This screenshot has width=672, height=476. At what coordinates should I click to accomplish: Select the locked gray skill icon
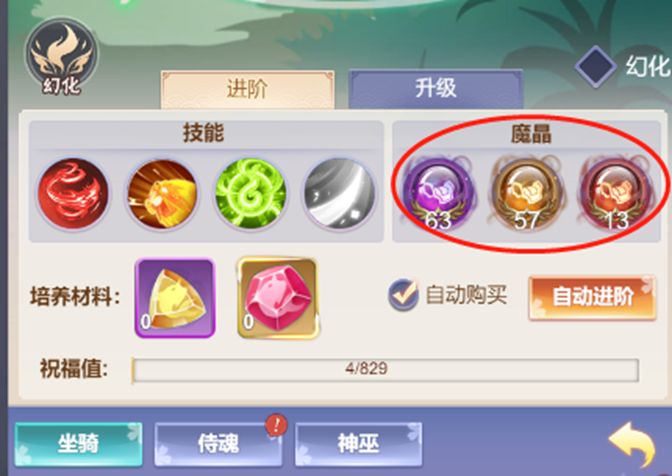coord(340,193)
